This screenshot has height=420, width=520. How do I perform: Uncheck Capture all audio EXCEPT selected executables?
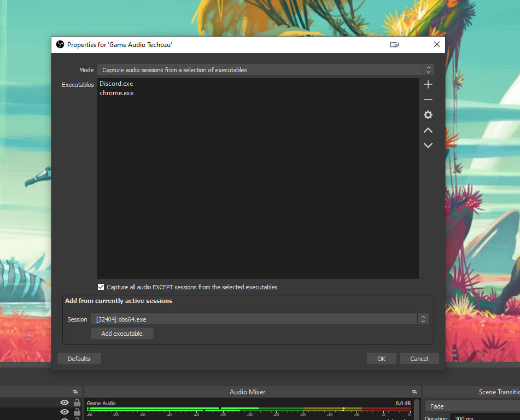tap(101, 287)
